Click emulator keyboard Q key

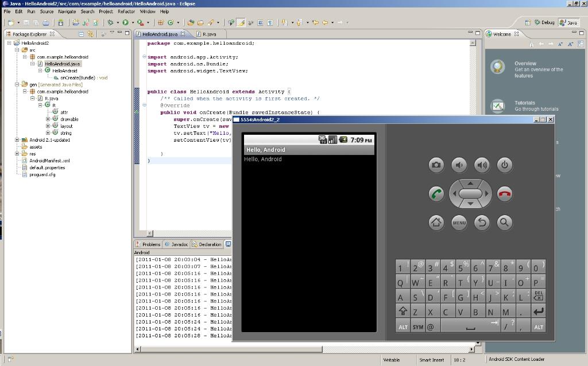pos(403,282)
